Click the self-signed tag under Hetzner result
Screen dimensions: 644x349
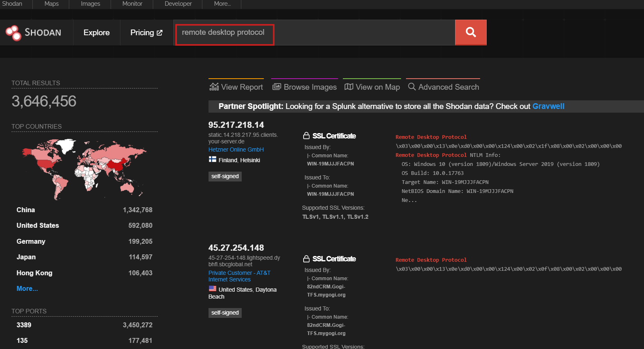click(x=225, y=176)
